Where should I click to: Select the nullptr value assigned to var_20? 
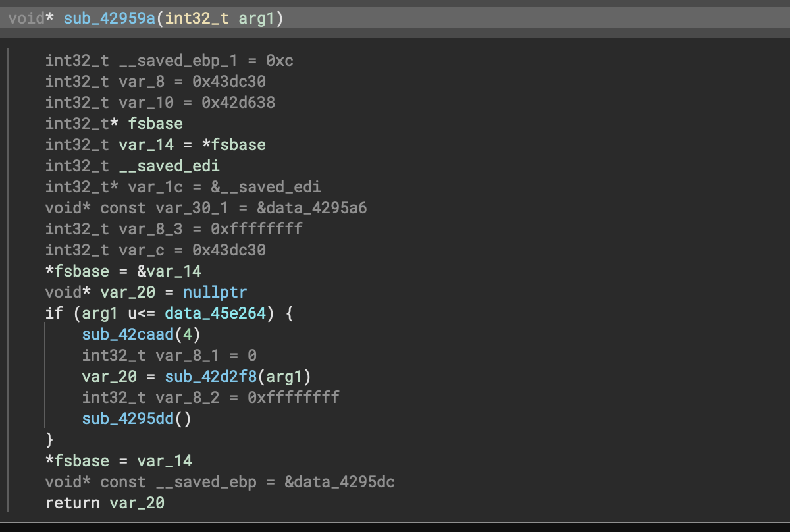(215, 292)
